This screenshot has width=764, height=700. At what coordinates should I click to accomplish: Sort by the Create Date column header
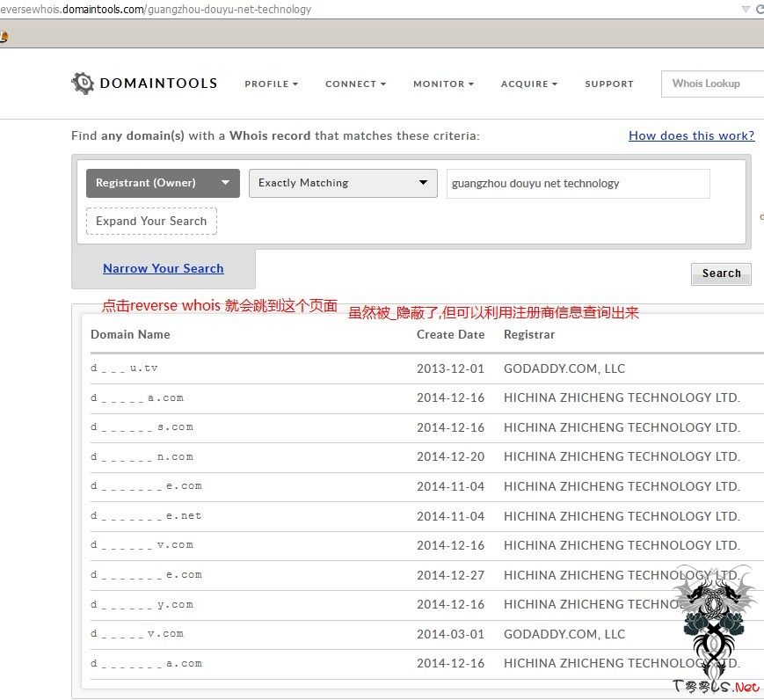[x=451, y=334]
